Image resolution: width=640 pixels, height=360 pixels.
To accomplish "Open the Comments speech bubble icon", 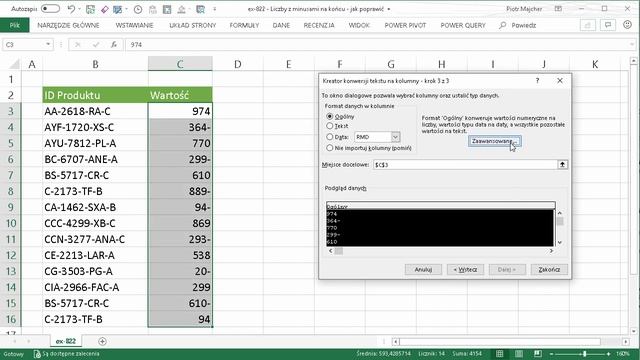I will (x=608, y=25).
